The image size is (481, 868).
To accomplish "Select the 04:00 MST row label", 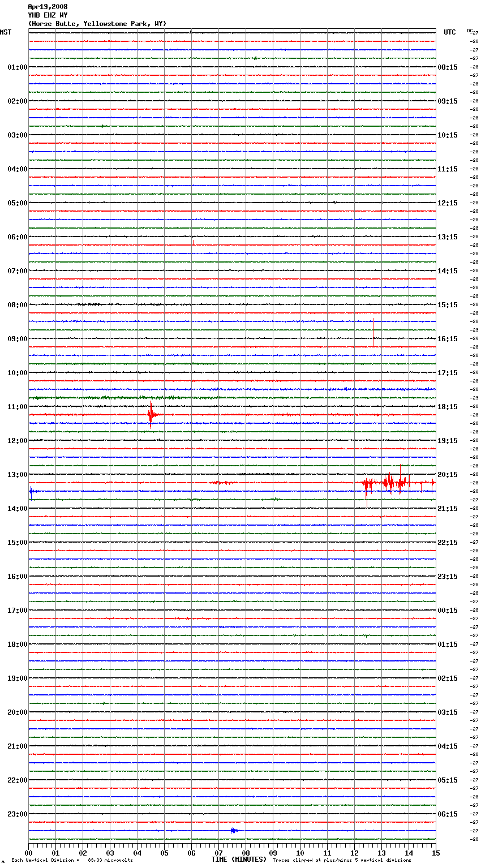I will tap(17, 169).
